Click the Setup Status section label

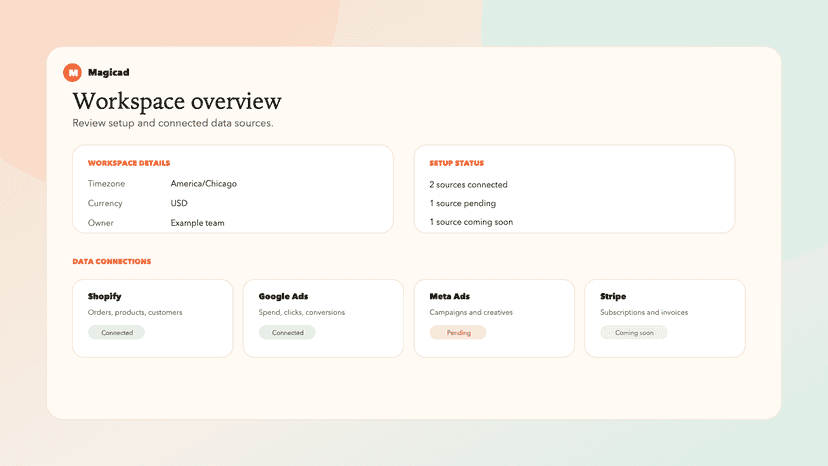click(456, 163)
